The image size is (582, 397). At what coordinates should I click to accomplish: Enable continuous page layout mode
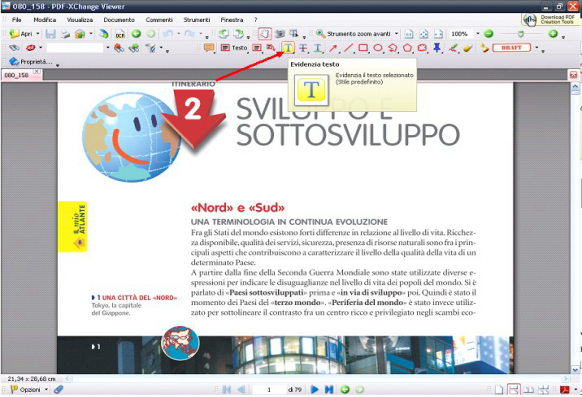[514, 389]
